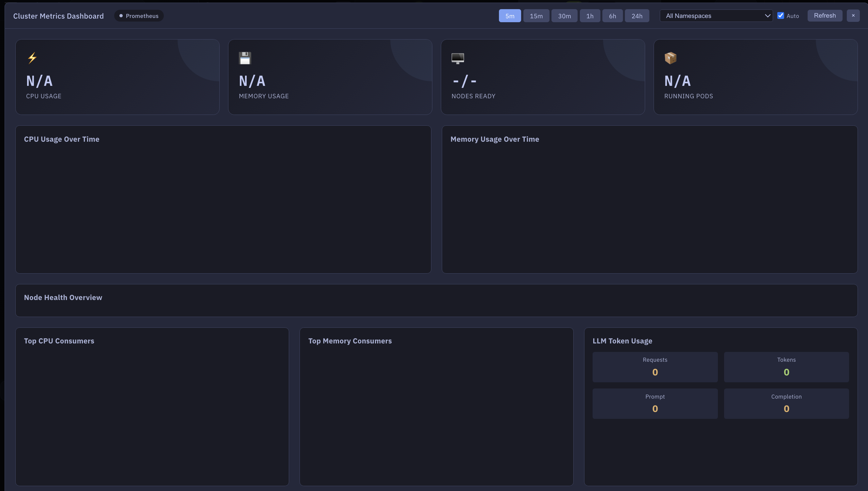Select the 1h time range
Viewport: 868px width, 491px height.
pos(590,16)
